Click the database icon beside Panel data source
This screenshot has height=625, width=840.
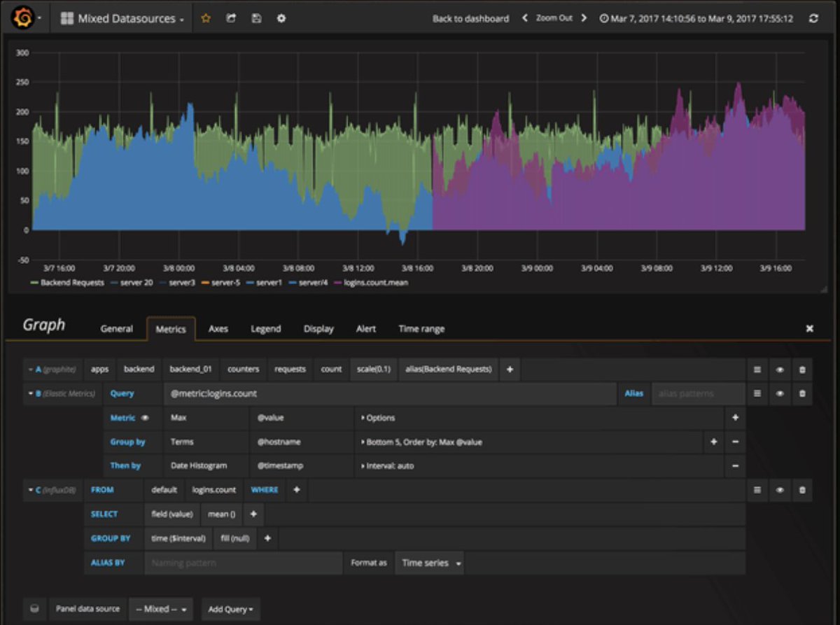click(x=34, y=609)
